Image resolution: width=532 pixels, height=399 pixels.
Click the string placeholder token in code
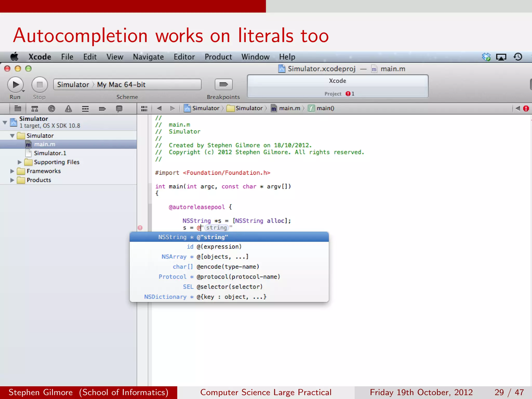click(216, 228)
